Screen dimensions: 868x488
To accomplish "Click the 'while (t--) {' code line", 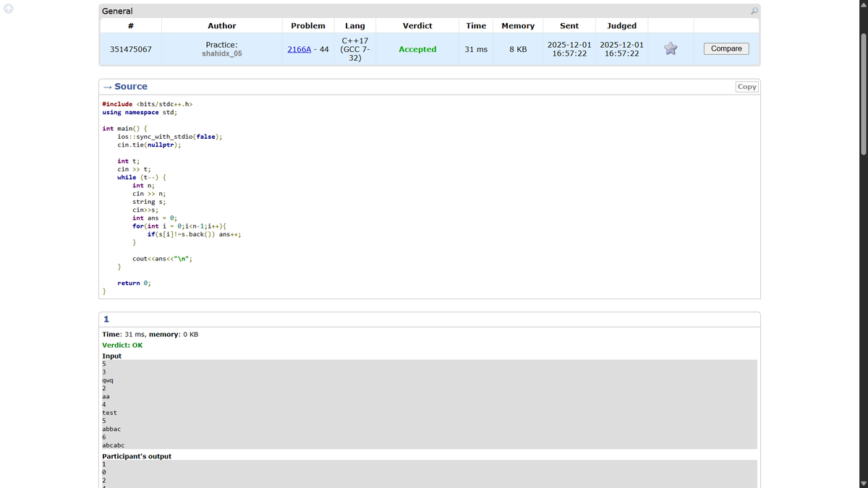I will [142, 177].
